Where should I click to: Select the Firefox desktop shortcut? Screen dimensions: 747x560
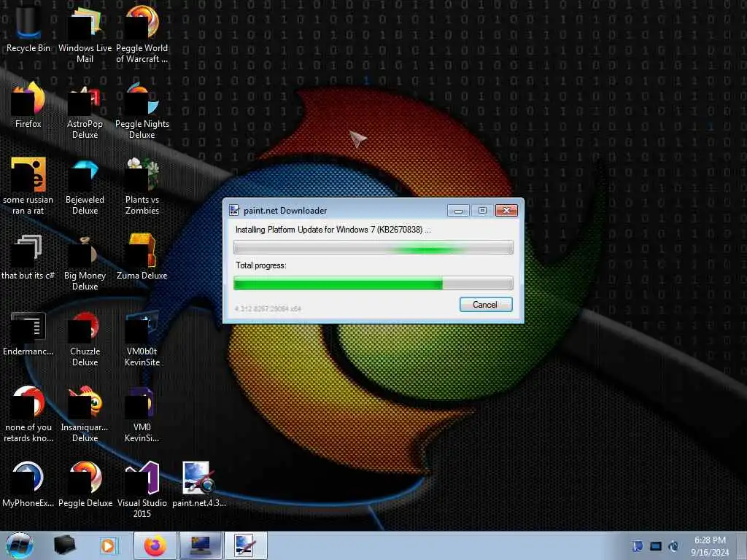(x=28, y=105)
